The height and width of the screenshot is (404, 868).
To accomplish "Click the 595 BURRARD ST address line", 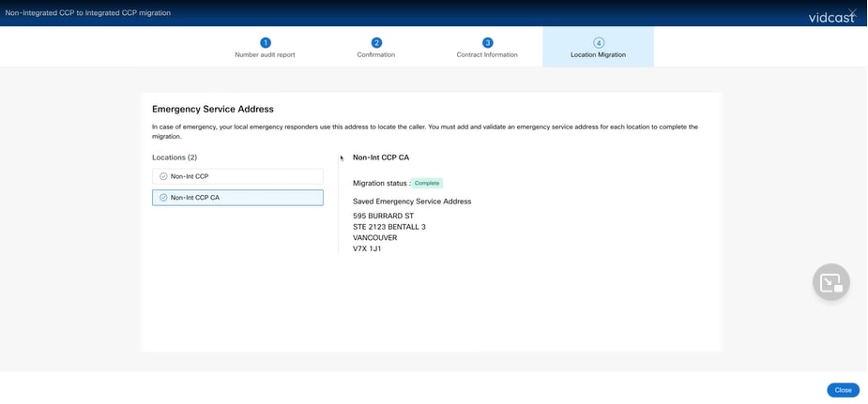I will coord(383,216).
